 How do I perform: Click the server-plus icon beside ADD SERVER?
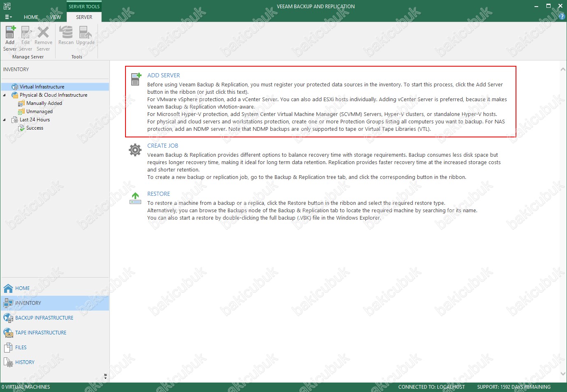pyautogui.click(x=136, y=79)
